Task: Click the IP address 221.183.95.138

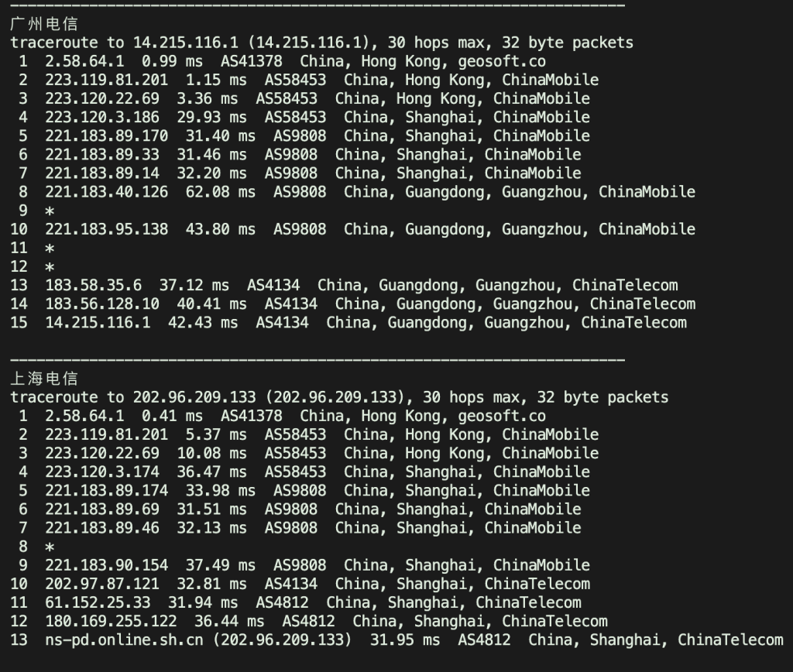Action: [106, 229]
